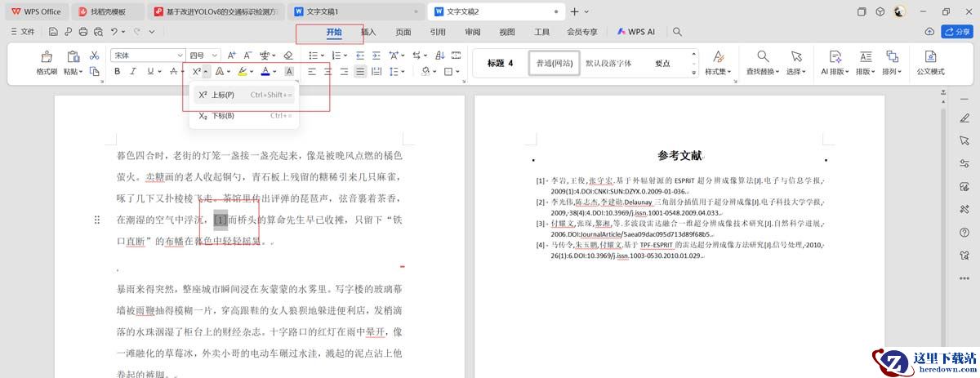
Task: Click the 分享 (Share) button
Action: coord(957,32)
